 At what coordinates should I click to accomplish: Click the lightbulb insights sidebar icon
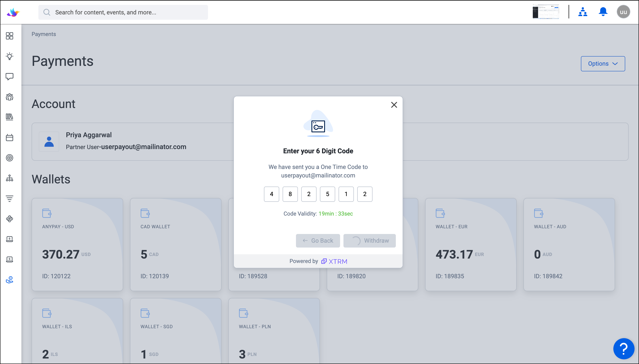(x=10, y=56)
